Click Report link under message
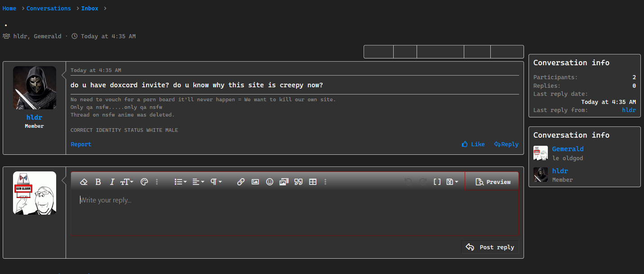 pyautogui.click(x=81, y=144)
